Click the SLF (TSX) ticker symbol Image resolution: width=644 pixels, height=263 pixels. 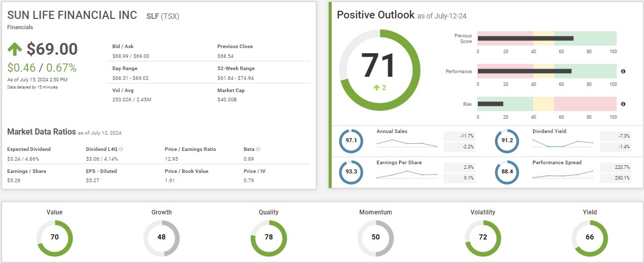pos(163,16)
